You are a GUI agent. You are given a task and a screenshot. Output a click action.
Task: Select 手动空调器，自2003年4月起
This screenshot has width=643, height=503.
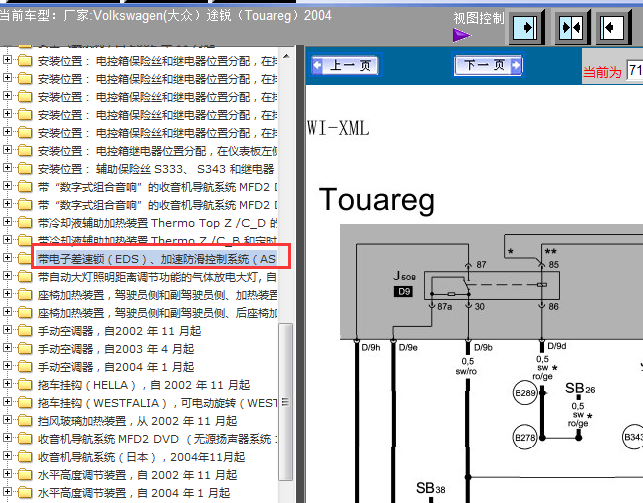116,349
